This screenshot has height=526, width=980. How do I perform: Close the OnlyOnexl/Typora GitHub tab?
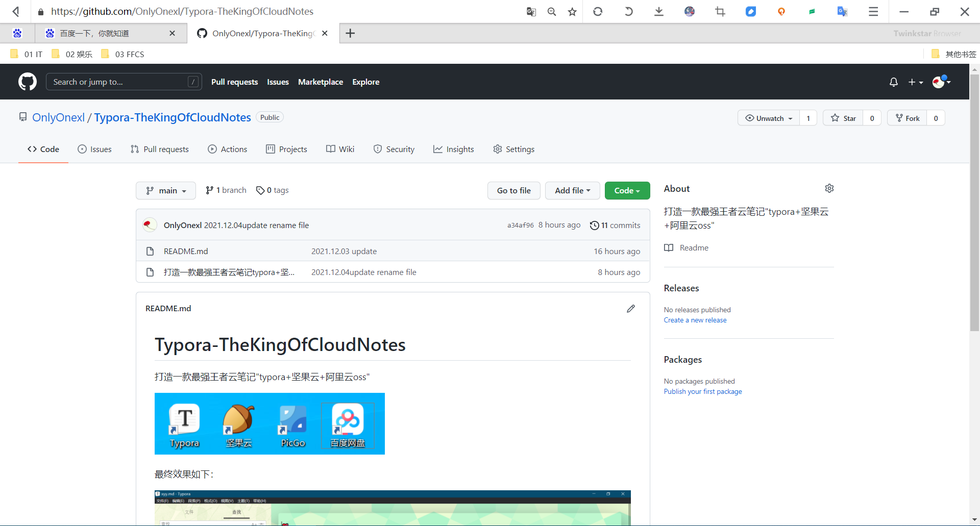click(x=325, y=33)
